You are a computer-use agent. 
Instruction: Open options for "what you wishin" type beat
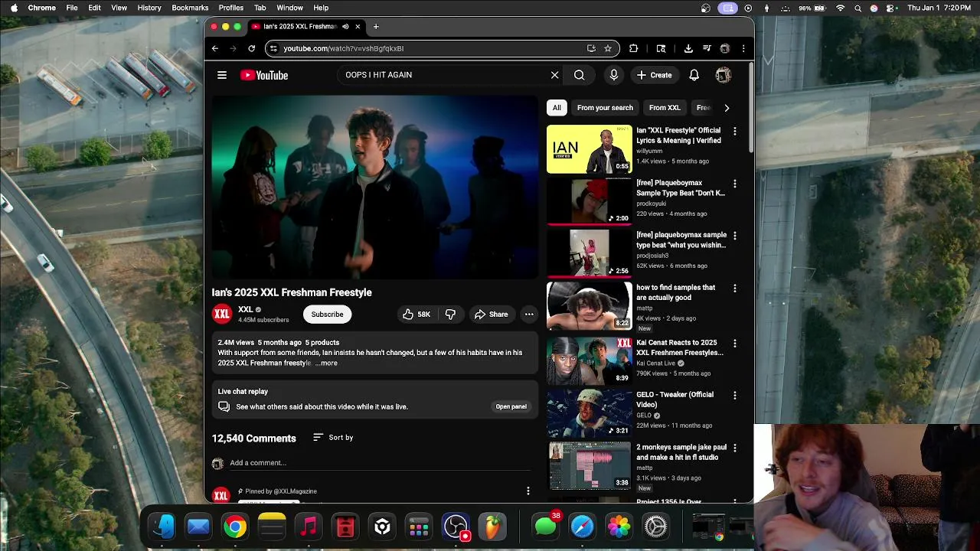[x=735, y=236]
